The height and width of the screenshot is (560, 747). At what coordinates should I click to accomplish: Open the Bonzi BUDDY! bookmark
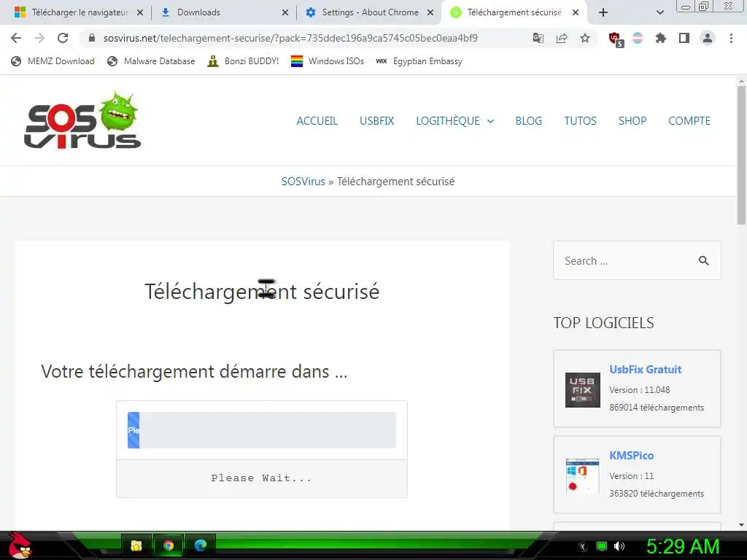click(243, 61)
